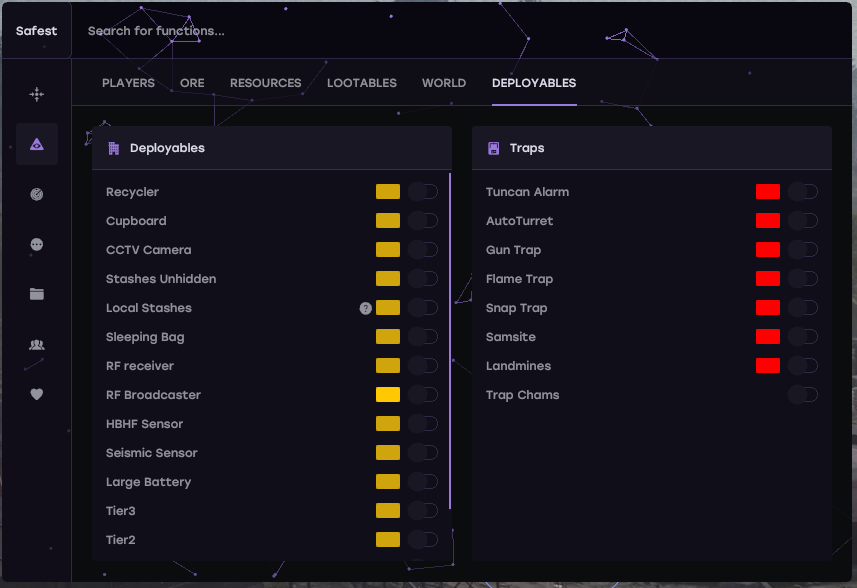The image size is (857, 588).
Task: Open the crosshair aim section in sidebar
Action: click(37, 94)
